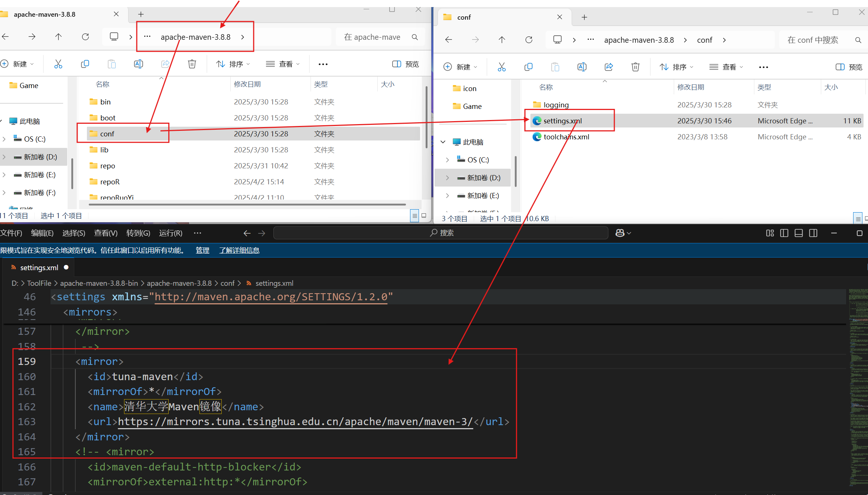The image size is (868, 495).
Task: Open the 运行(R) menu in VS Code
Action: click(170, 233)
